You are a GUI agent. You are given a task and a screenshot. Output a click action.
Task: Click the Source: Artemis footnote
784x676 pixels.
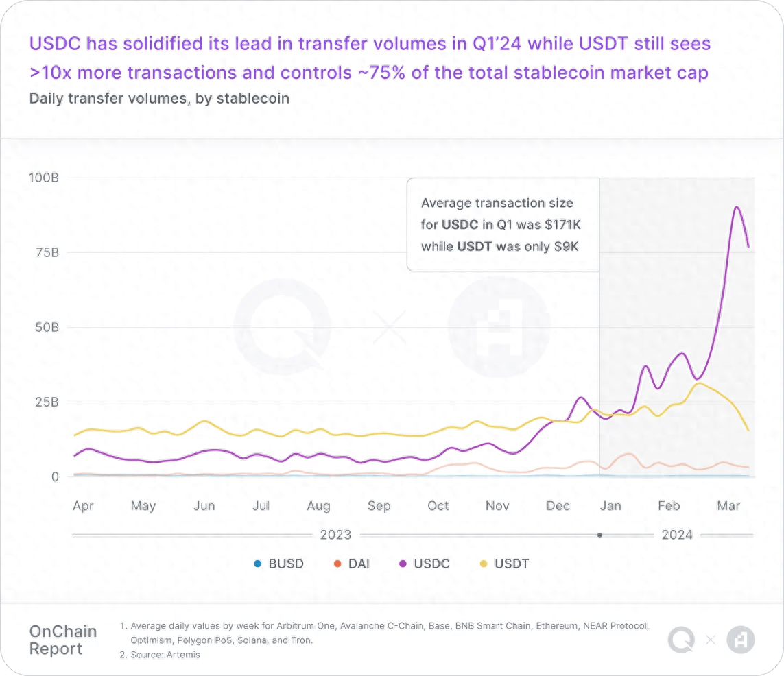[x=161, y=655]
